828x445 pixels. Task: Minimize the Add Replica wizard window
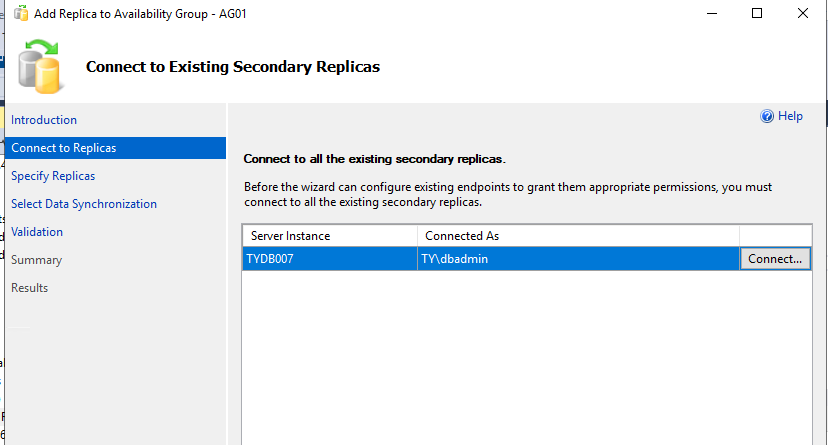pyautogui.click(x=710, y=14)
